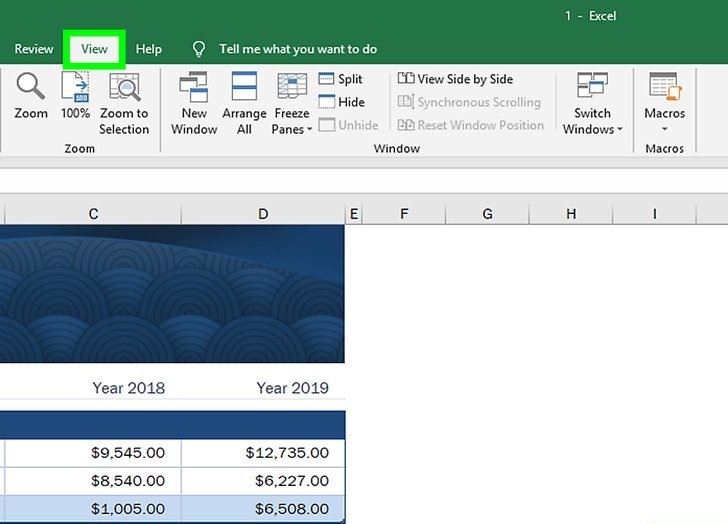Click the cell containing $12,735.00

(263, 453)
